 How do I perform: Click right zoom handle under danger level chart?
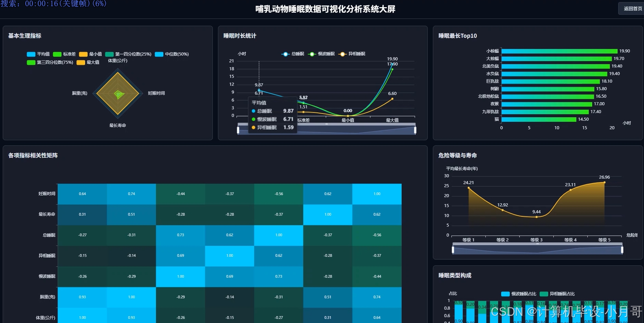[622, 250]
